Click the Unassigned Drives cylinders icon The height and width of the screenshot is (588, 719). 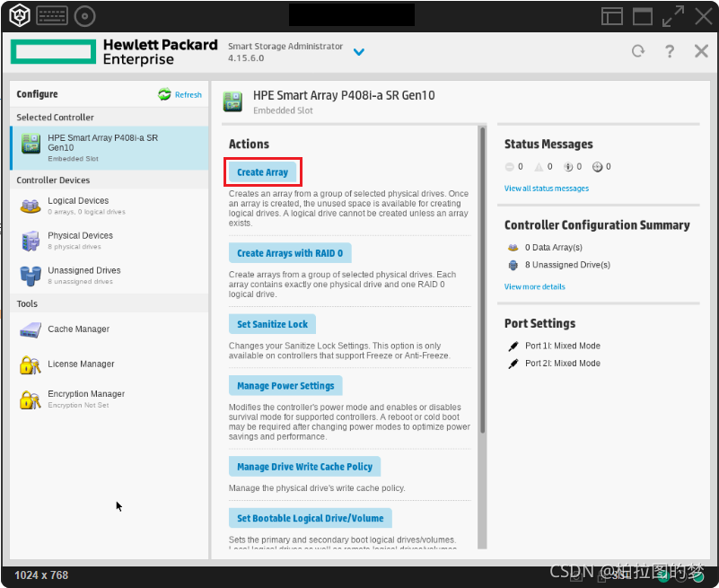(31, 276)
